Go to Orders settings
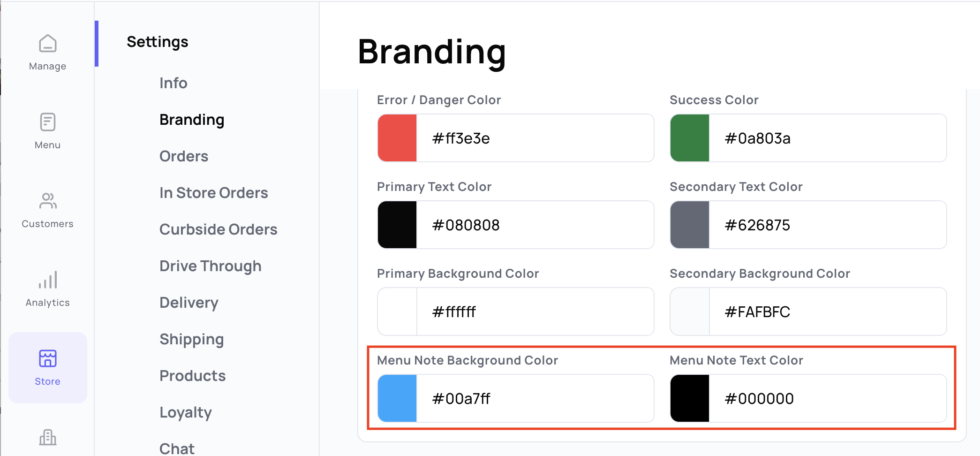Viewport: 980px width, 456px height. 184,156
